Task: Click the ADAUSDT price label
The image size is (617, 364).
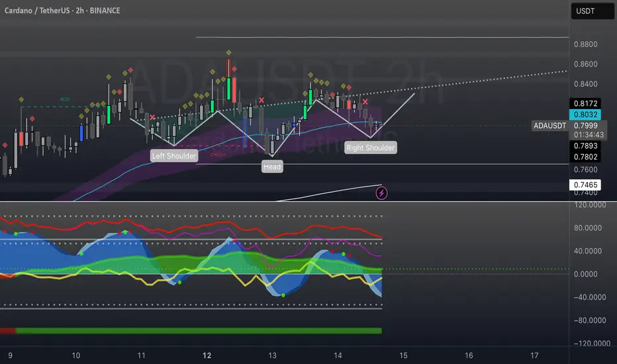Action: coord(549,126)
